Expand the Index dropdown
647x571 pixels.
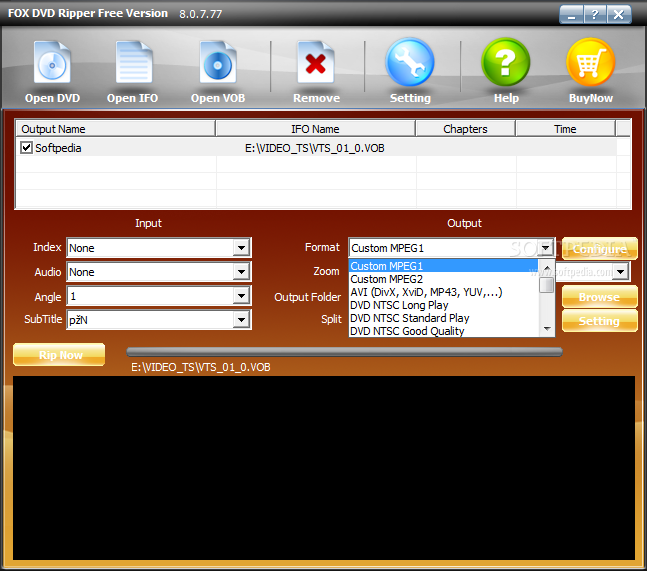tap(241, 248)
